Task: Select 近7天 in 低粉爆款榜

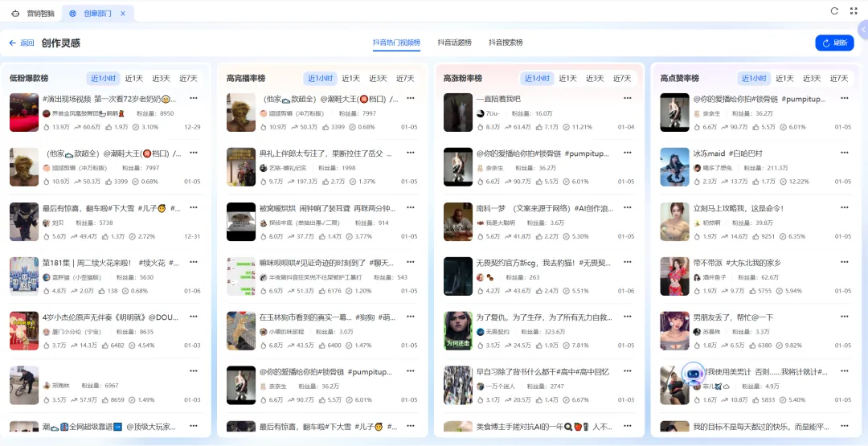Action: (188, 79)
